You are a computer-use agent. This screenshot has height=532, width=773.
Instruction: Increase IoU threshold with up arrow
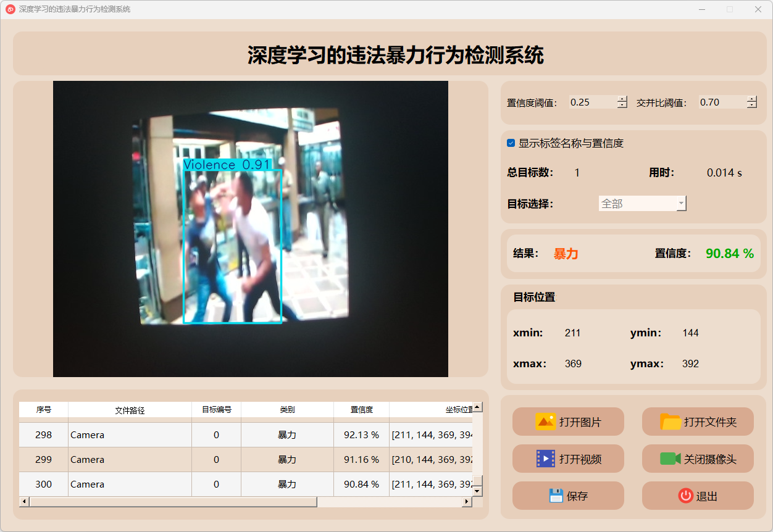tap(751, 99)
